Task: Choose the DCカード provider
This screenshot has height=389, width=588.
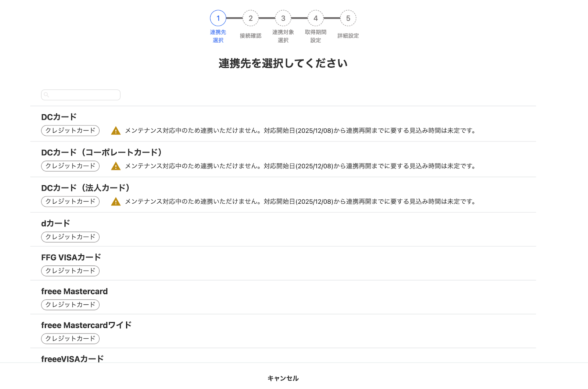Action: (x=283, y=124)
